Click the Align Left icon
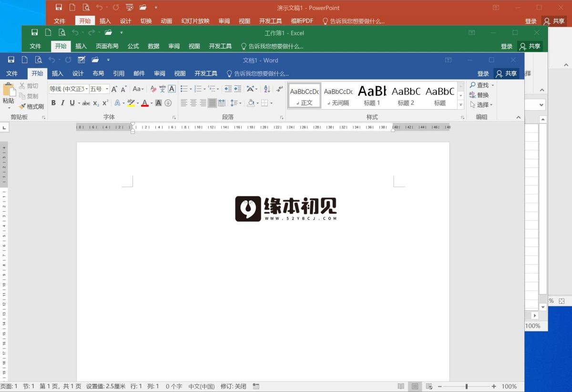 [x=184, y=103]
